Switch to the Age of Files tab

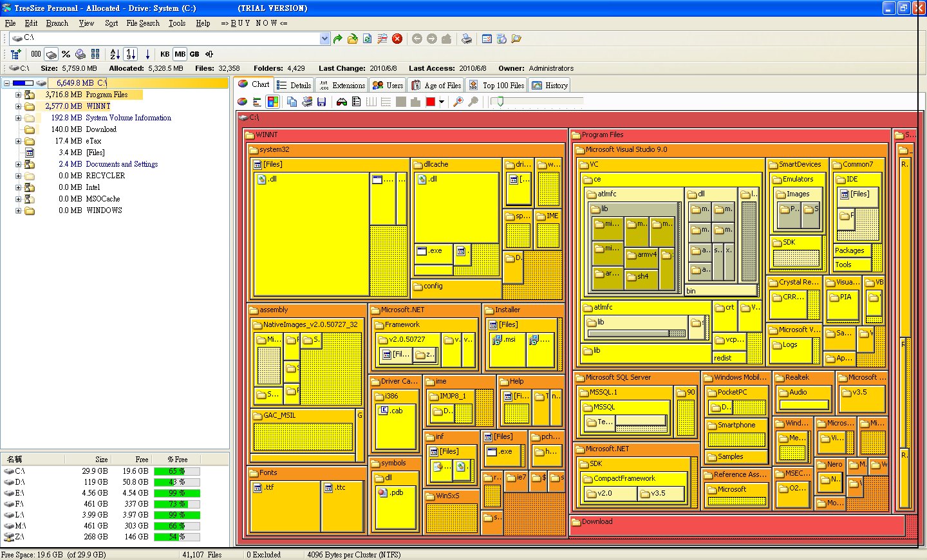[x=436, y=85]
